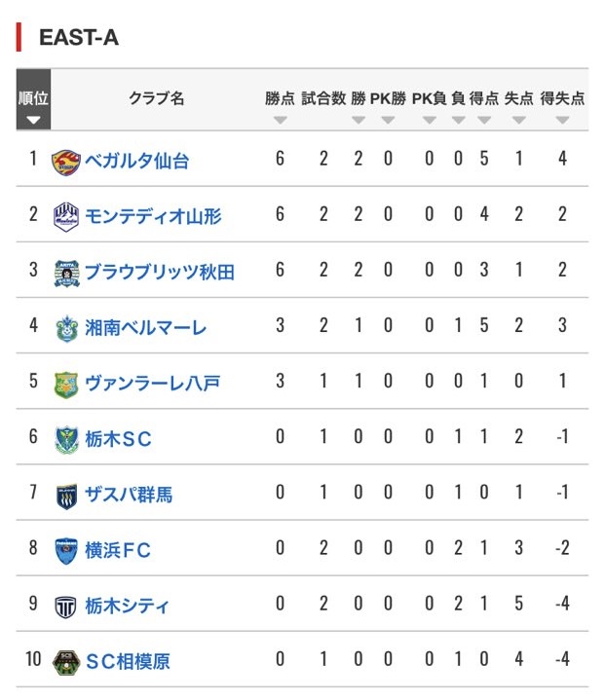Click the Blaublitz Akita club crest icon
Image resolution: width=605 pixels, height=700 pixels.
click(66, 272)
